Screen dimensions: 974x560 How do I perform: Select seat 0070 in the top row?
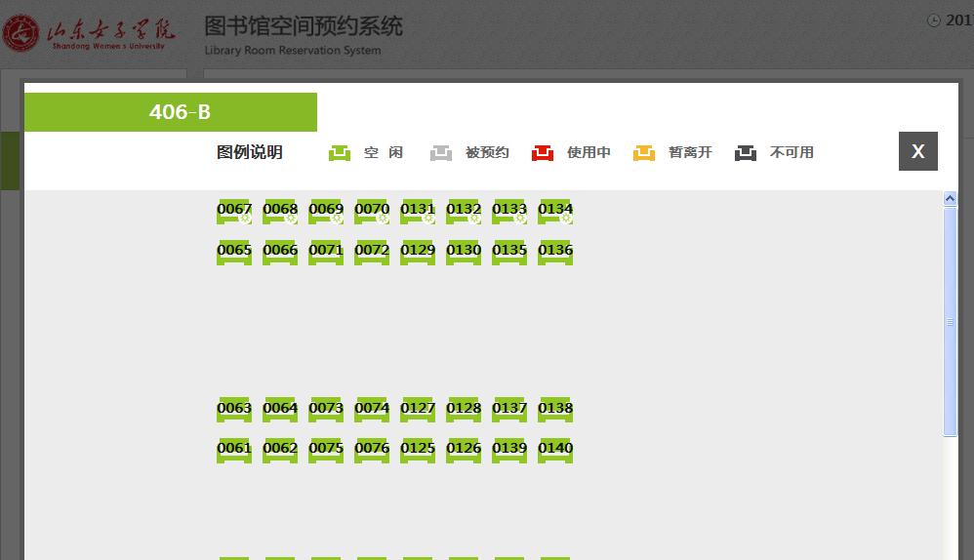click(x=372, y=212)
